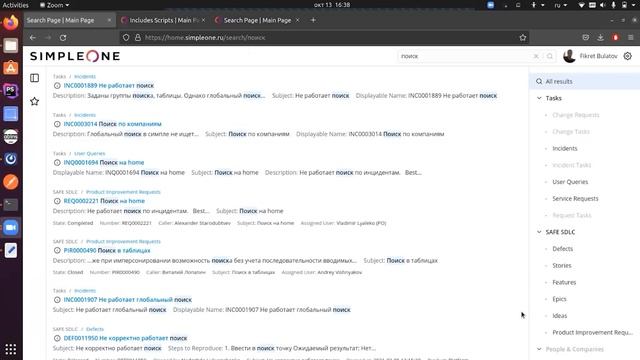
Task: Filter results by Defects
Action: pos(562,249)
